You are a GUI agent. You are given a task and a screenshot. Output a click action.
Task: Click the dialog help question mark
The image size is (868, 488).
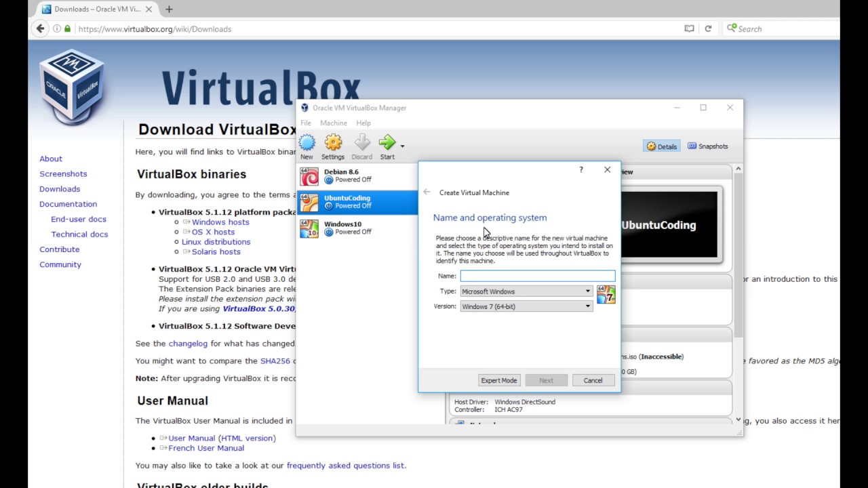pyautogui.click(x=581, y=169)
